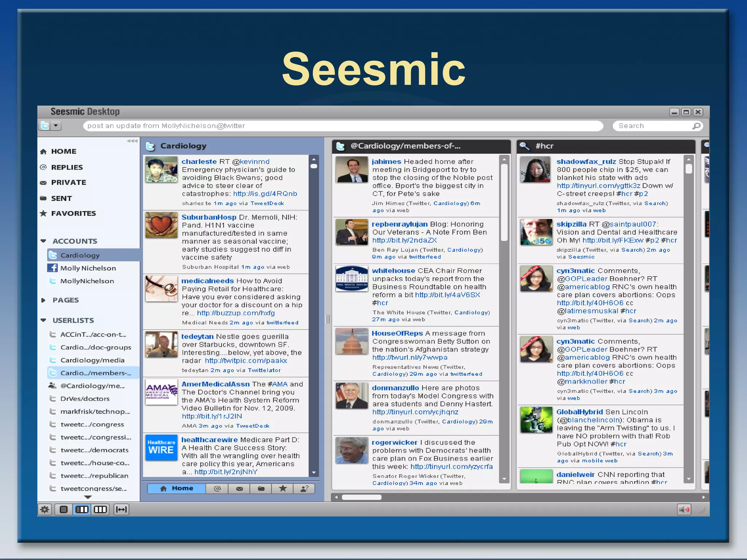
Task: Click the #hcr column scroll-up arrow
Action: (x=689, y=159)
